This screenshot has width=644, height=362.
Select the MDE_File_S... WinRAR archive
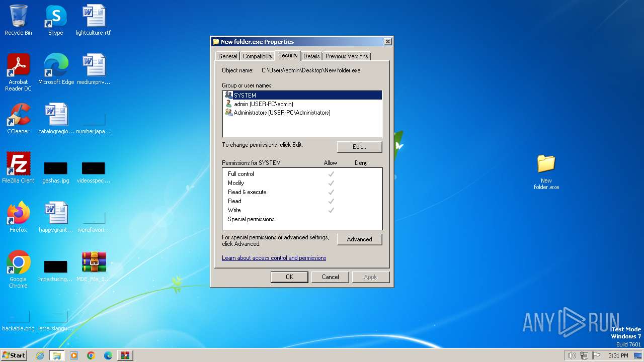tap(94, 266)
